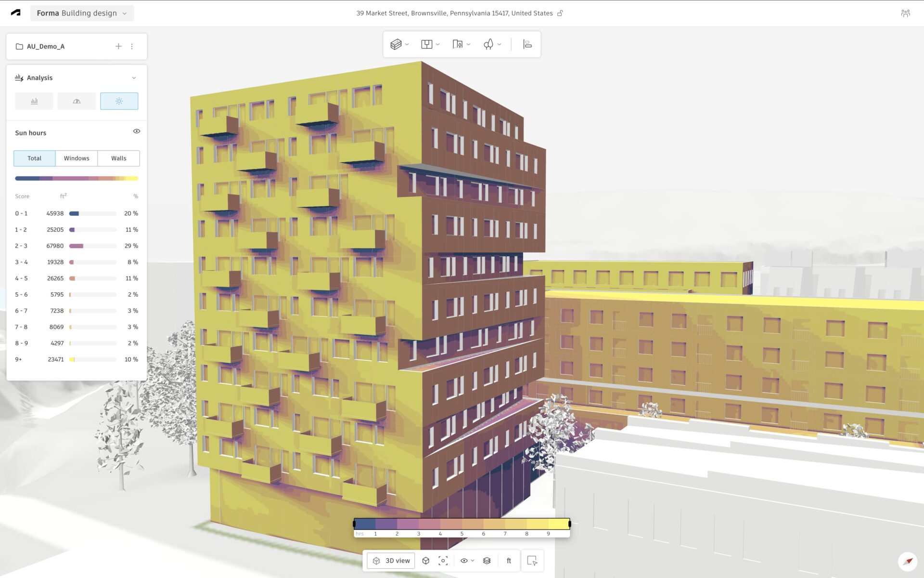
Task: Click the add button next to AU_Demo_A
Action: [118, 46]
